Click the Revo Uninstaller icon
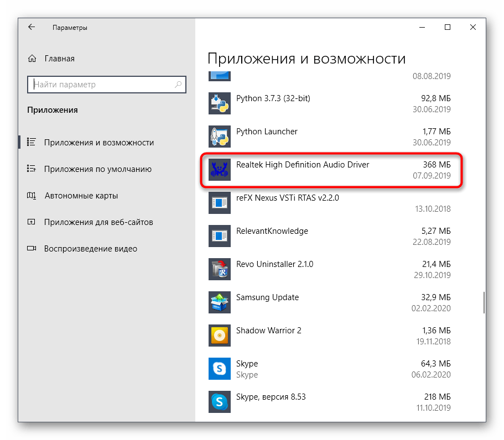Image resolution: width=504 pixels, height=440 pixels. [220, 269]
